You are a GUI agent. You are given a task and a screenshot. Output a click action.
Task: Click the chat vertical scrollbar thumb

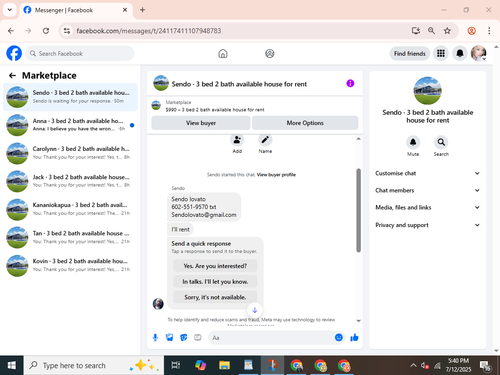tap(359, 210)
